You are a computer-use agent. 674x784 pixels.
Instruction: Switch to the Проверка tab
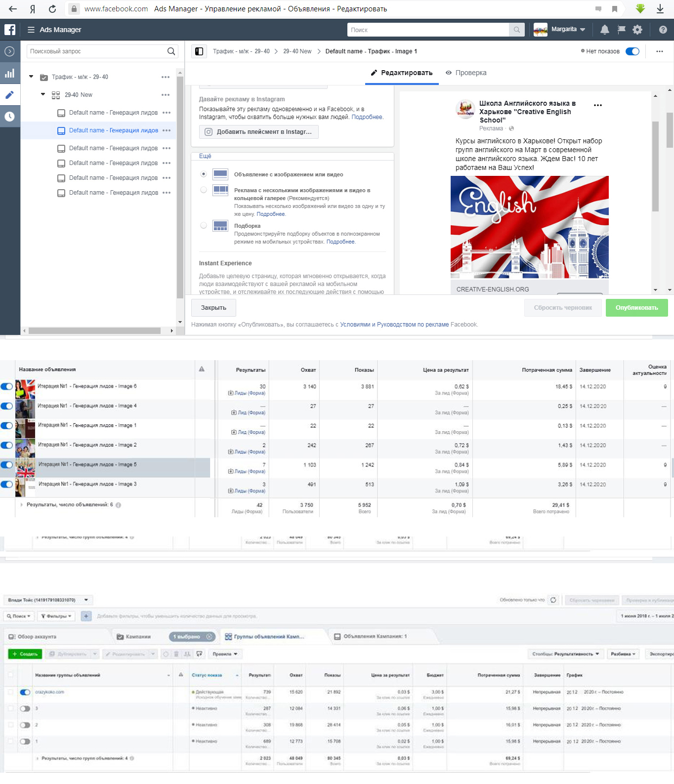466,73
